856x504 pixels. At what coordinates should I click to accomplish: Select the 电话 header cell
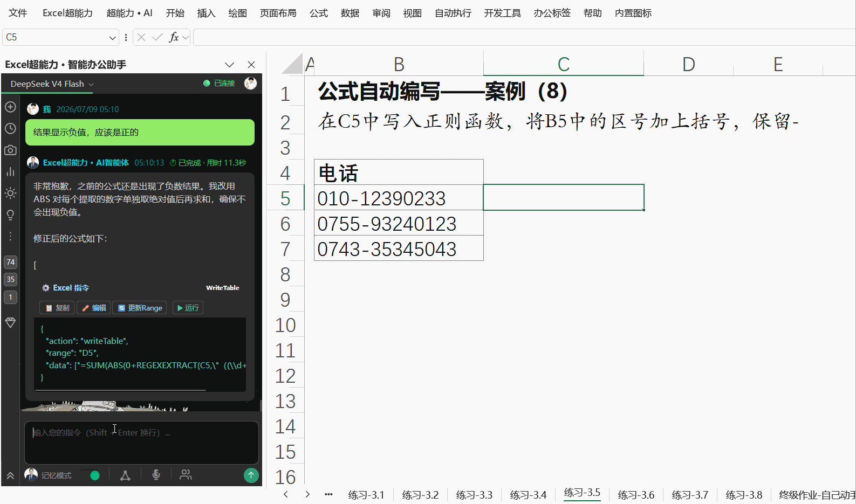pyautogui.click(x=399, y=172)
